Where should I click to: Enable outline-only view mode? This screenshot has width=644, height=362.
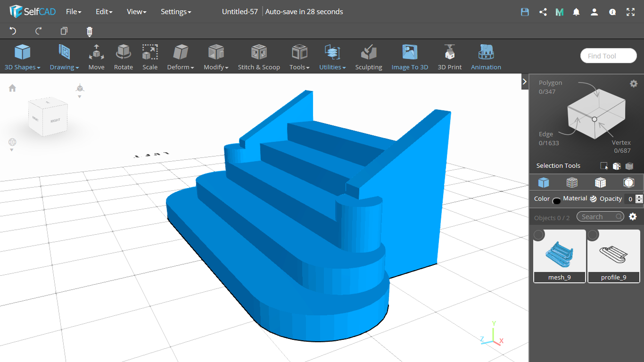point(628,182)
